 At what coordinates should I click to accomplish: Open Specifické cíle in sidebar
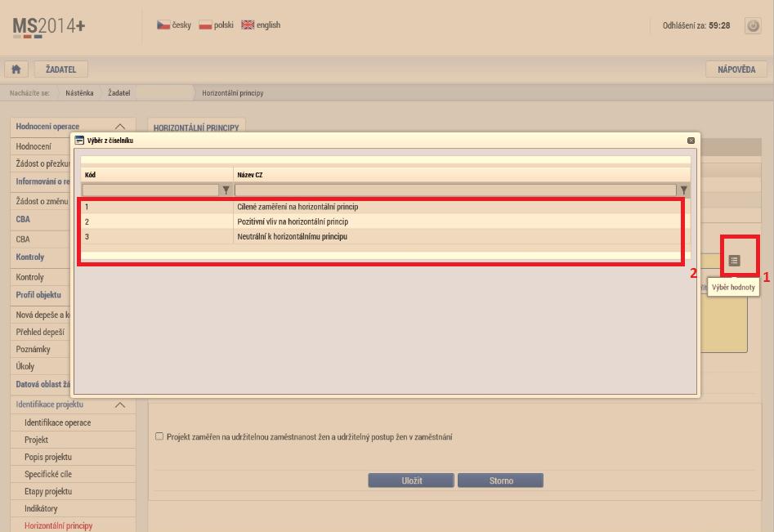pyautogui.click(x=48, y=474)
